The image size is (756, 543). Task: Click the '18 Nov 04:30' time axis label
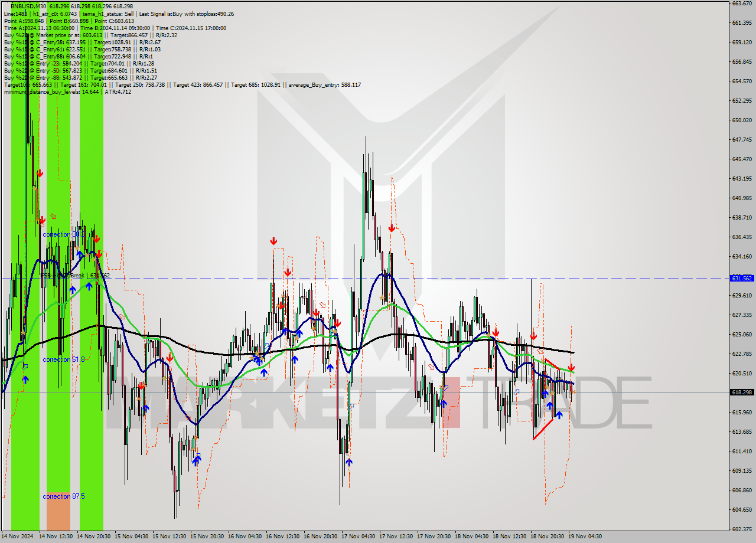click(471, 537)
